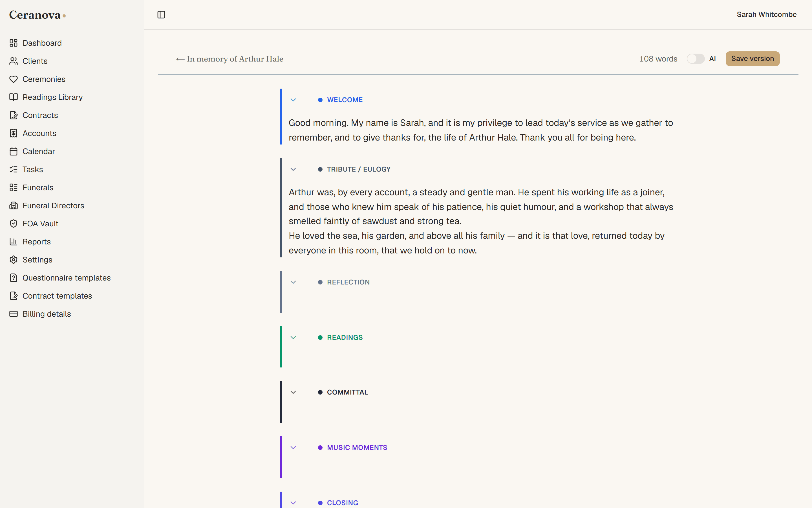
Task: Click the Settings gear icon
Action: pyautogui.click(x=14, y=260)
